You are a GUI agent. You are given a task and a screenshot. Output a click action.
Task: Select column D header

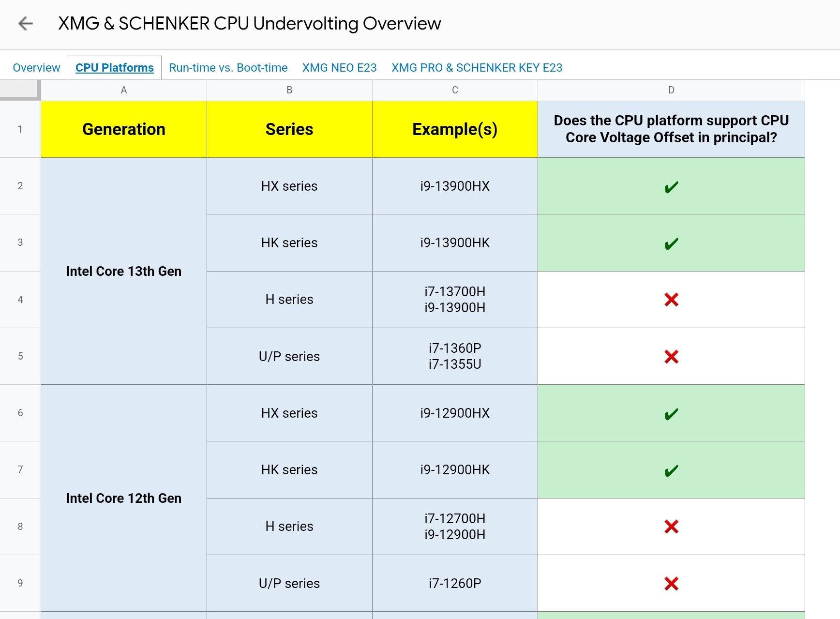(671, 90)
